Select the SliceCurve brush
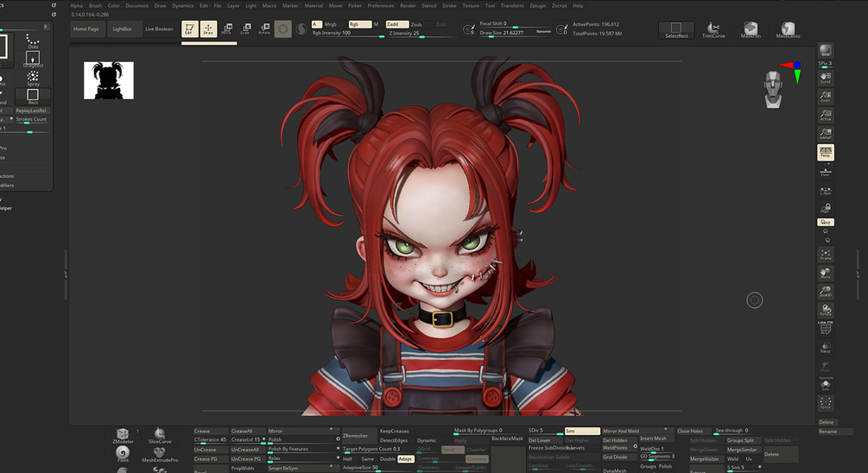 (160, 436)
